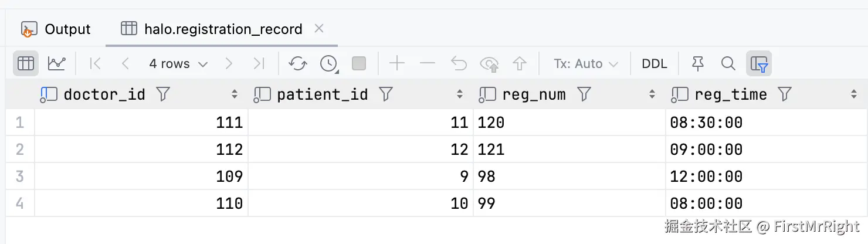Open the chart view
Viewport: 868px width, 244px height.
coord(57,63)
